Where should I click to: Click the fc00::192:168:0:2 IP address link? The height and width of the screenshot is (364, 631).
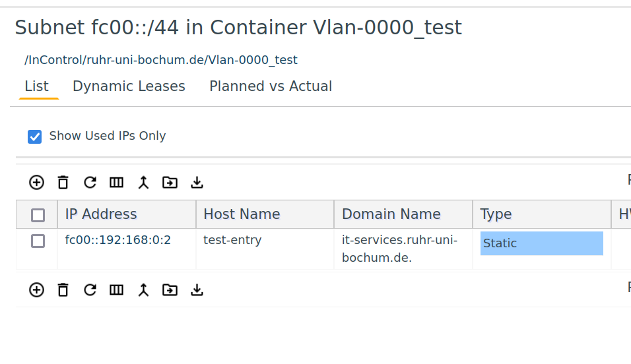tap(118, 240)
